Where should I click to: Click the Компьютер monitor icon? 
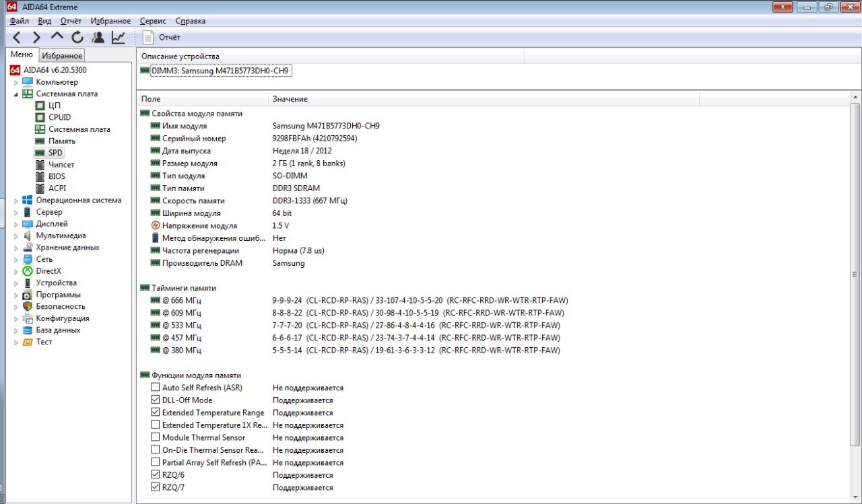tap(28, 82)
